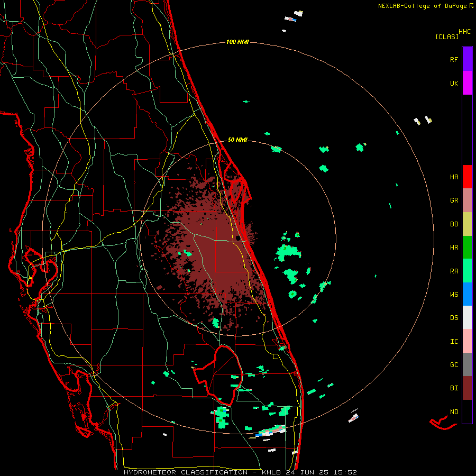Click the RA legend label

click(454, 271)
